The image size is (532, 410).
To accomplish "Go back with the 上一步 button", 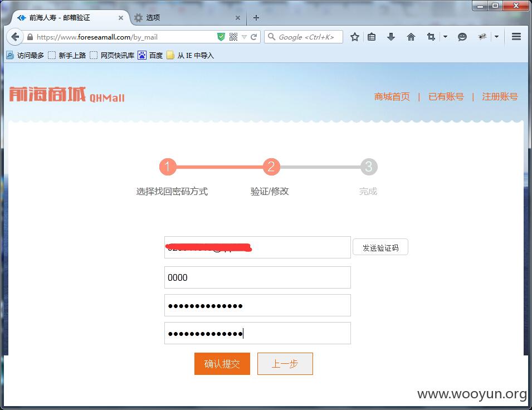I will (285, 364).
